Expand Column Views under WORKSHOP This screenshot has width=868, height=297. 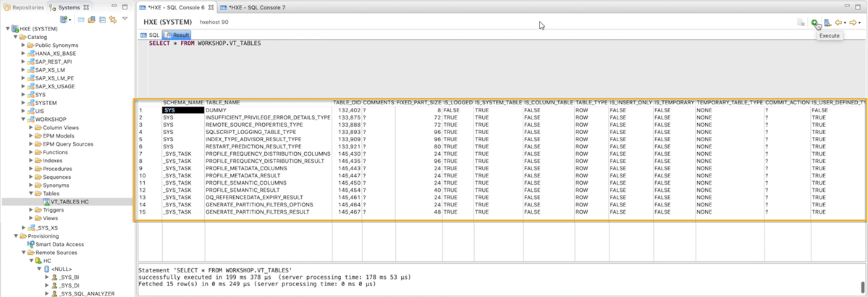(x=31, y=127)
